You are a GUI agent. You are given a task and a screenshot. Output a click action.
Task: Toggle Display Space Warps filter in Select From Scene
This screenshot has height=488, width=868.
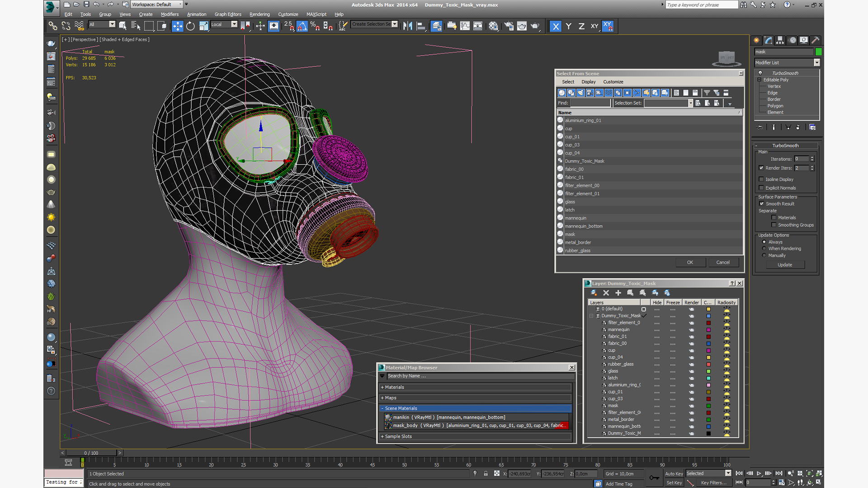pos(609,93)
